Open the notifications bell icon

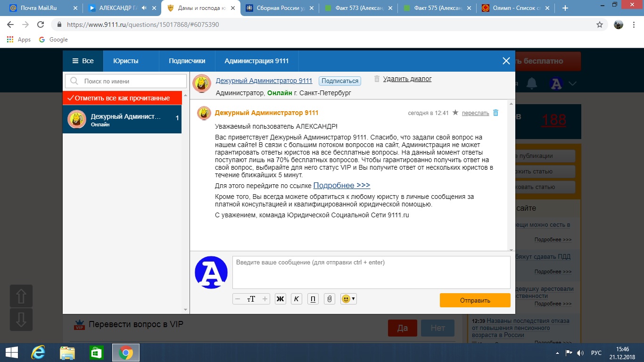click(532, 83)
